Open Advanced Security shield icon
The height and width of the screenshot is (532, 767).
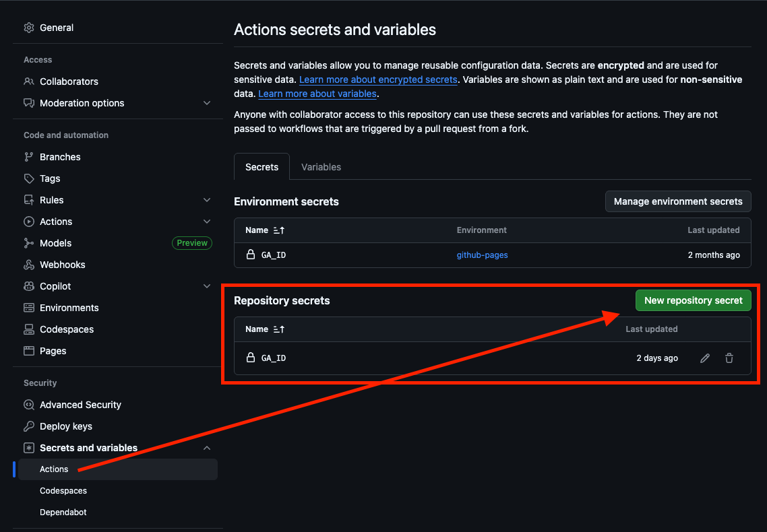point(29,405)
